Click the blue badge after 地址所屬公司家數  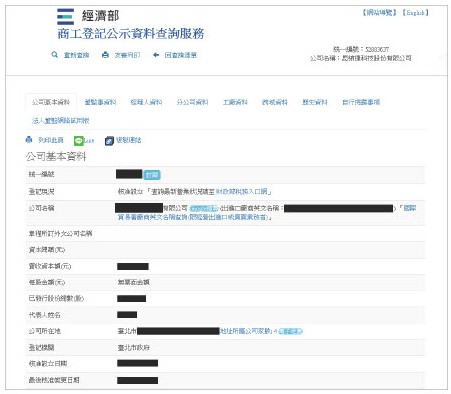tap(290, 331)
